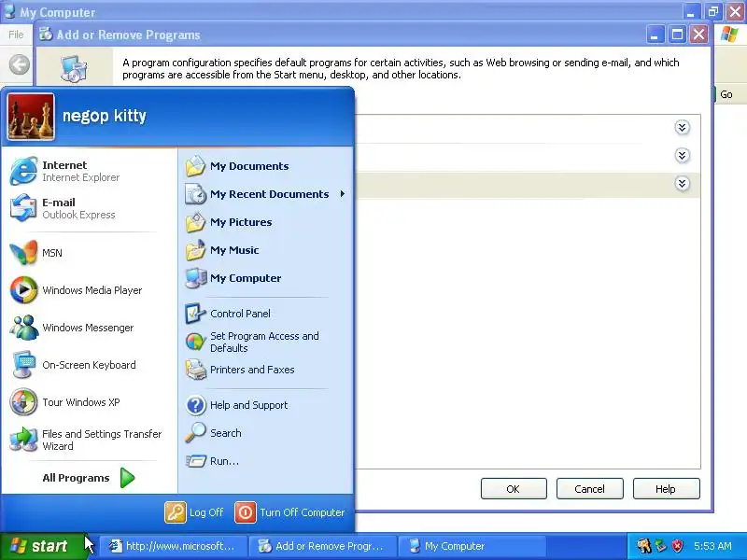The height and width of the screenshot is (560, 747).
Task: Switch to My Computer taskbar button
Action: [x=472, y=546]
